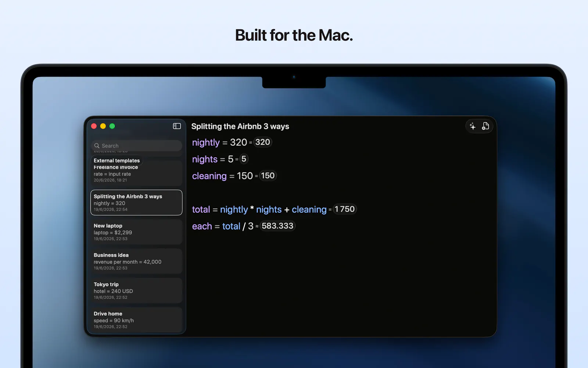Click the 'nightly' variable on first line
Screen dimensions: 588x368
point(206,142)
